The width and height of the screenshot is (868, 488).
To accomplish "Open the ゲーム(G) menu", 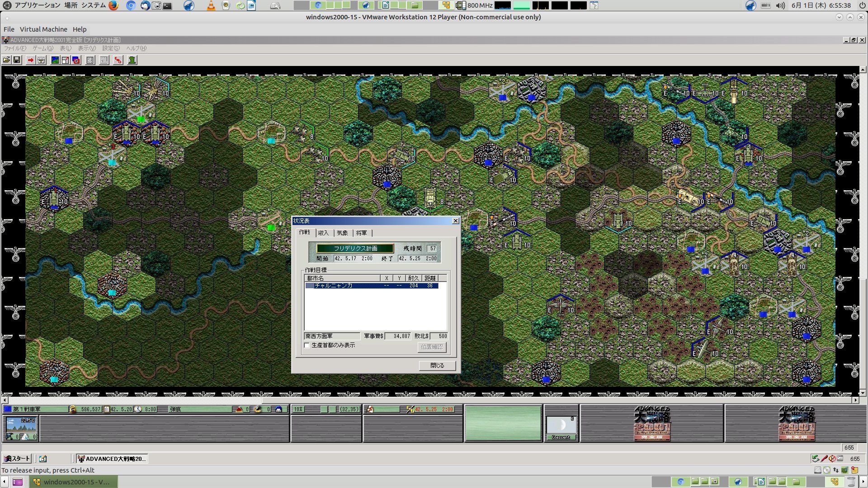I will click(x=43, y=48).
